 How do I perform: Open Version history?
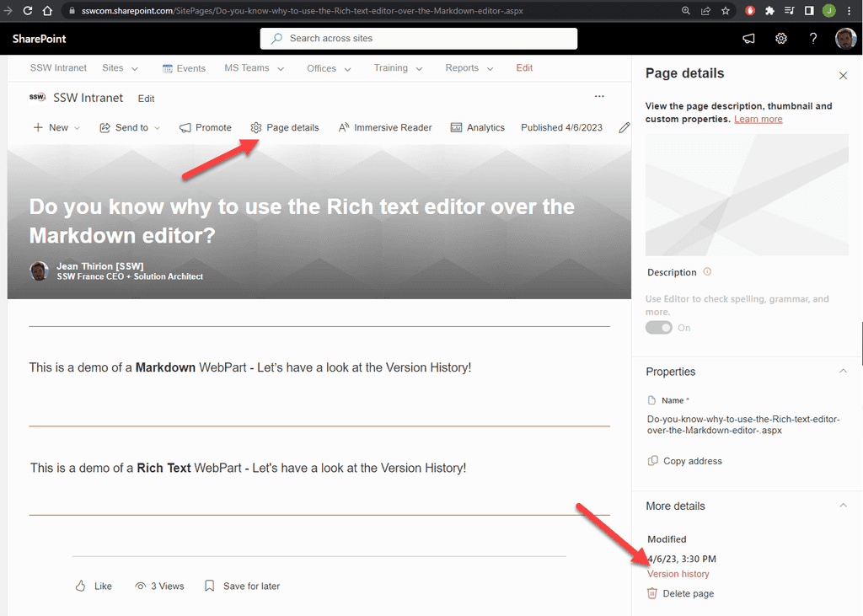678,573
